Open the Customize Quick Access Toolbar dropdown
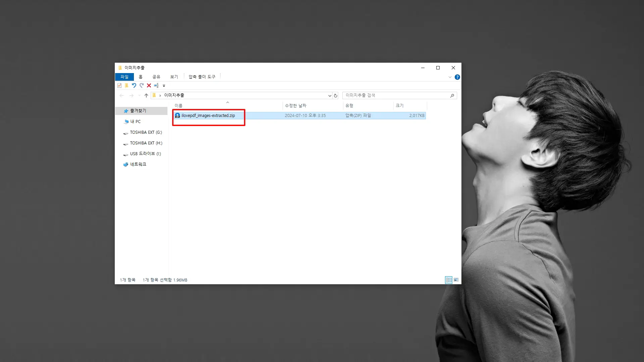This screenshot has width=644, height=362. [164, 86]
